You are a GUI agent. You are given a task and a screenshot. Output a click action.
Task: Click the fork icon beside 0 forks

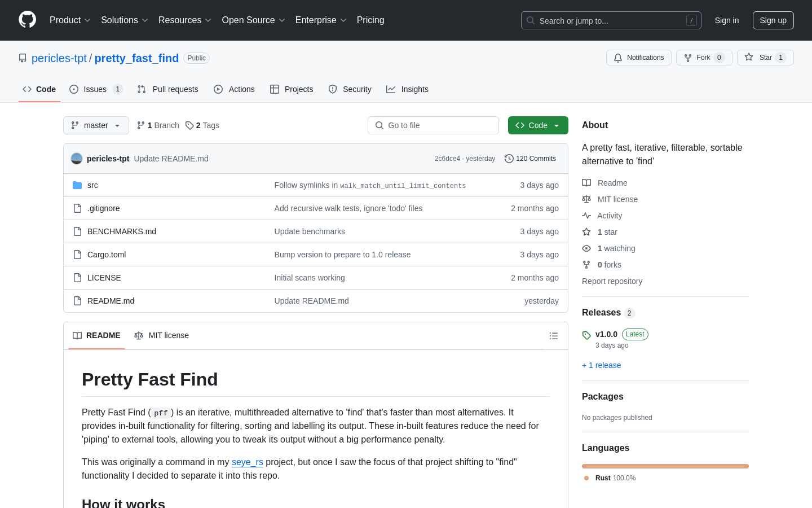point(586,265)
